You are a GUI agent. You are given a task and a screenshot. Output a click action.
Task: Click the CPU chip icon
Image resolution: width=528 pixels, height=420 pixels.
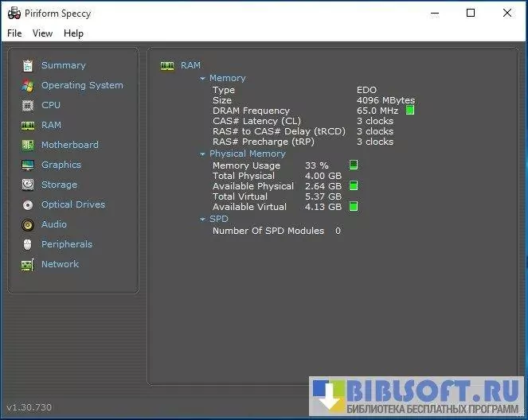click(28, 105)
